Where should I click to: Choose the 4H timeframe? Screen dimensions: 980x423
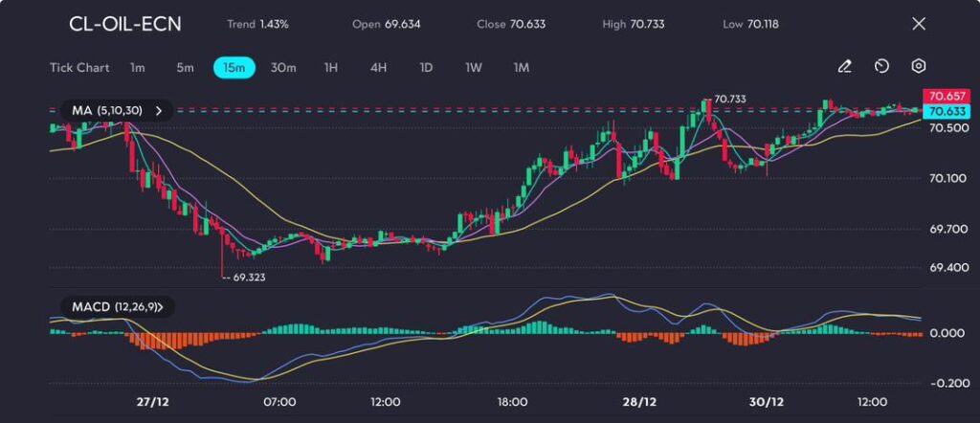click(379, 68)
